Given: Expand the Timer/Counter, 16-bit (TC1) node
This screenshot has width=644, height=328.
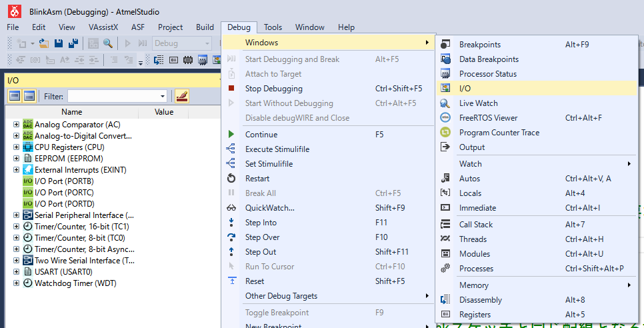Looking at the screenshot, I should [17, 226].
